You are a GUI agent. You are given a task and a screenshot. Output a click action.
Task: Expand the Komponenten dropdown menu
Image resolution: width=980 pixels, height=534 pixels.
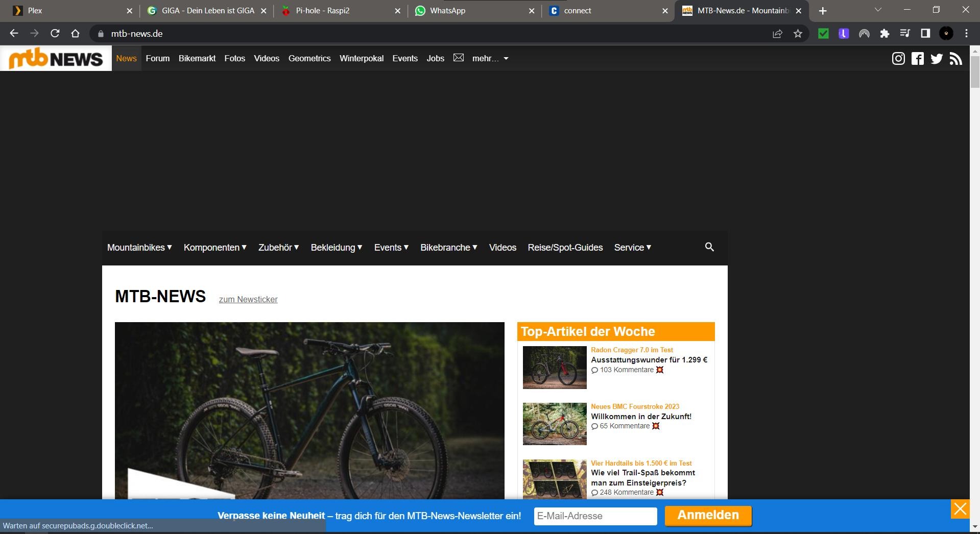[215, 248]
